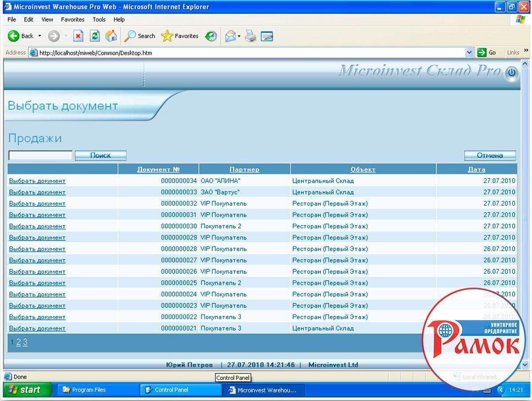Open the Back button history dropdown arrow
The image size is (532, 401).
coord(39,36)
